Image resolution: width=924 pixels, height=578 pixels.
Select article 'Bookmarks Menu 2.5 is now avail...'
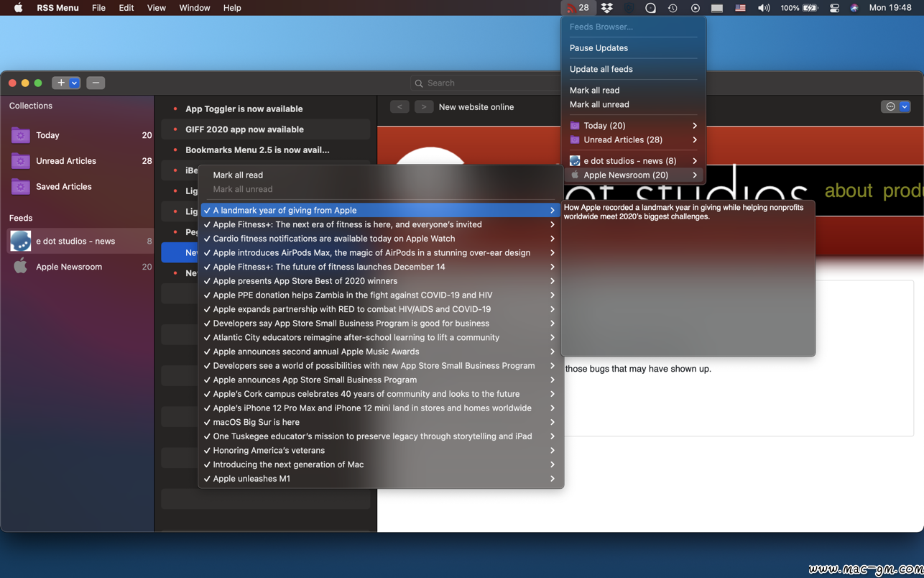[x=266, y=150]
